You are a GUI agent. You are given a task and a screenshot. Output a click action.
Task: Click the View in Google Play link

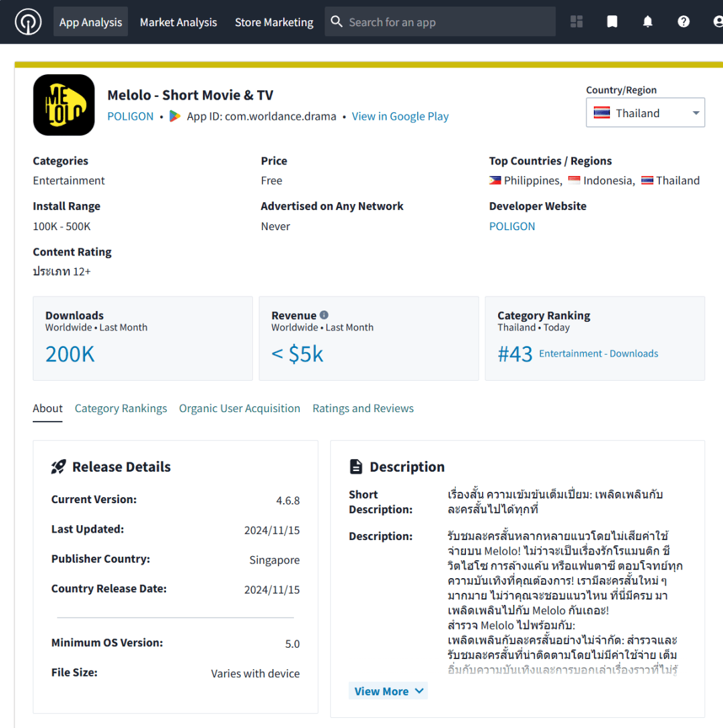tap(400, 116)
